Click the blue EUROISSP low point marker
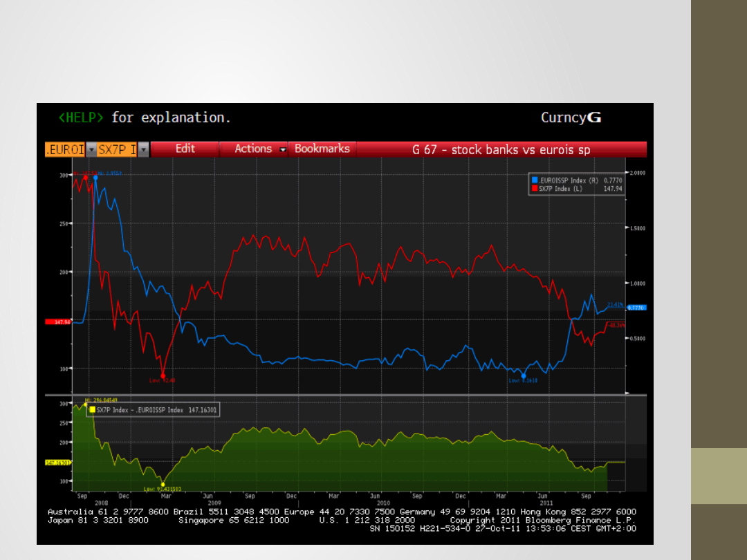The height and width of the screenshot is (560, 747). 524,375
